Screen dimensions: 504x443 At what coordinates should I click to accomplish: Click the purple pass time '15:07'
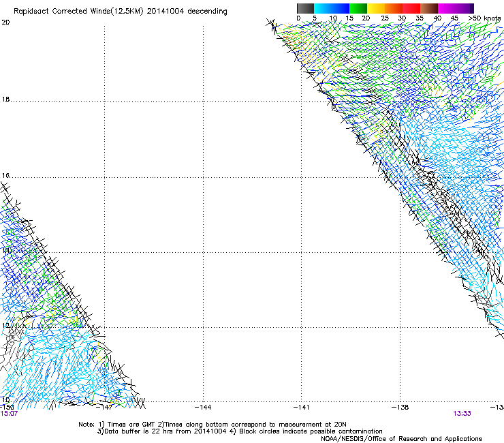click(x=9, y=414)
